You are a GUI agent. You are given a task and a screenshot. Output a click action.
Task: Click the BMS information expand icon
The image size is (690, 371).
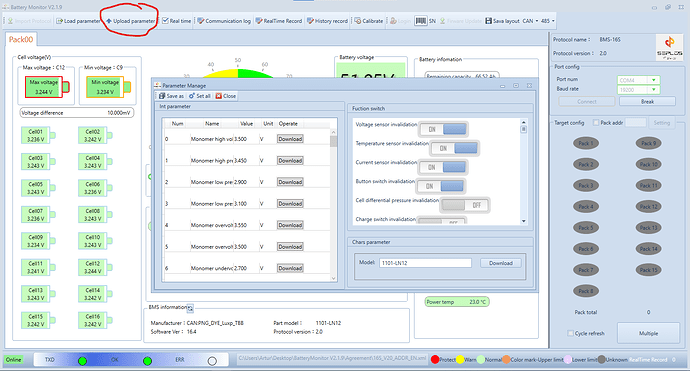[x=190, y=309]
